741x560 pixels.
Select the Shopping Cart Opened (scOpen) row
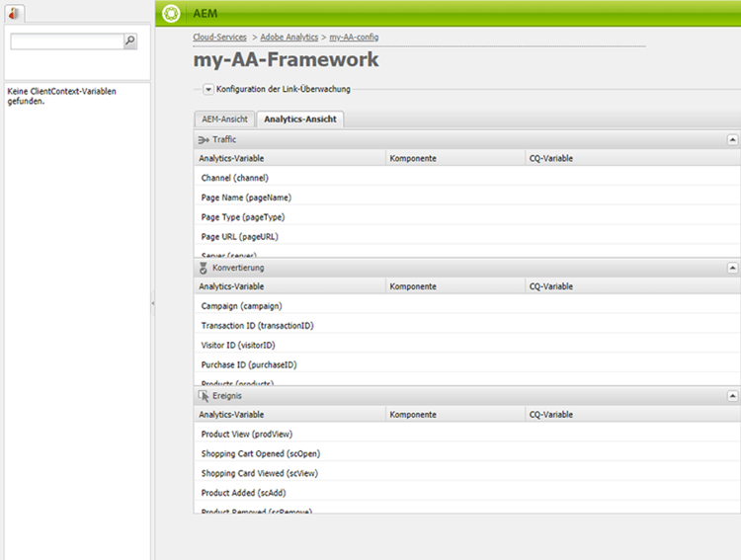click(x=467, y=453)
